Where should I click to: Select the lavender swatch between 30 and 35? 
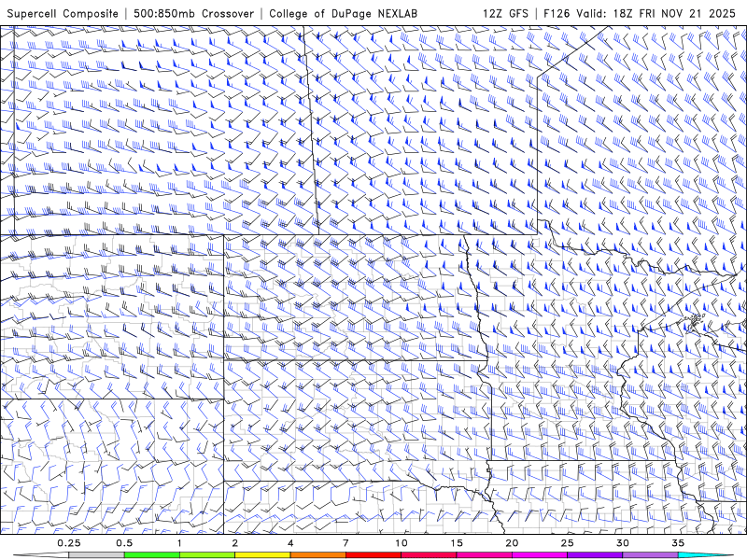[x=650, y=554]
